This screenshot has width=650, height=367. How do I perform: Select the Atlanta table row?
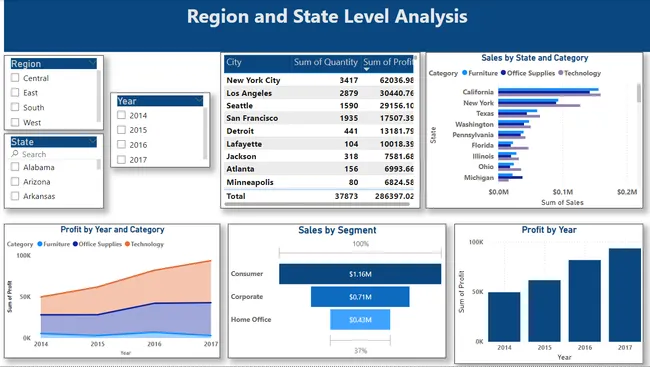[x=319, y=169]
